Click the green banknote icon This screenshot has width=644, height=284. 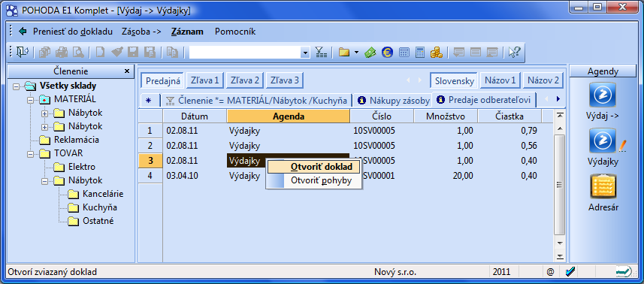click(x=370, y=52)
